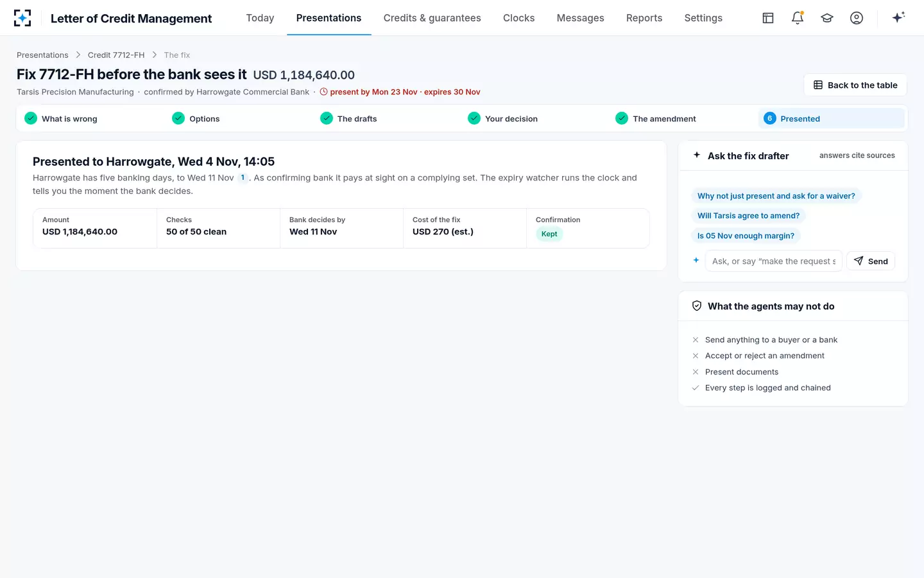Select the Presentations tab
924x578 pixels.
pos(329,18)
